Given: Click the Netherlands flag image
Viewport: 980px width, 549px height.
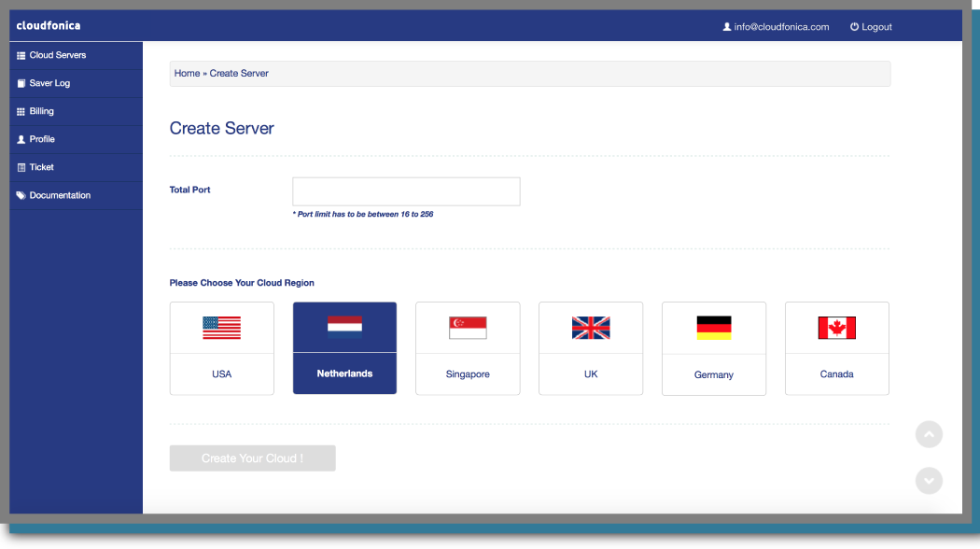Looking at the screenshot, I should 344,327.
